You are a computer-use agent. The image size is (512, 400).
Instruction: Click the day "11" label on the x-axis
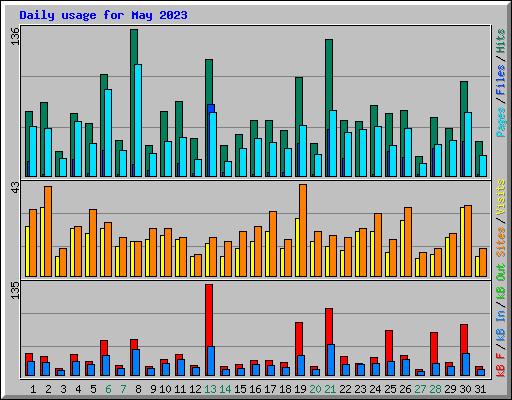click(180, 389)
